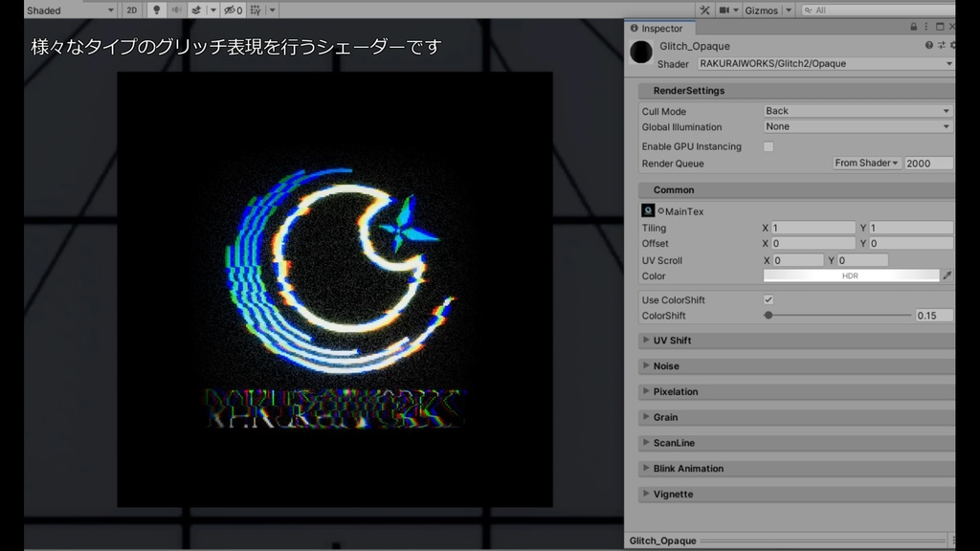Open component tools wrench icon

(x=704, y=10)
